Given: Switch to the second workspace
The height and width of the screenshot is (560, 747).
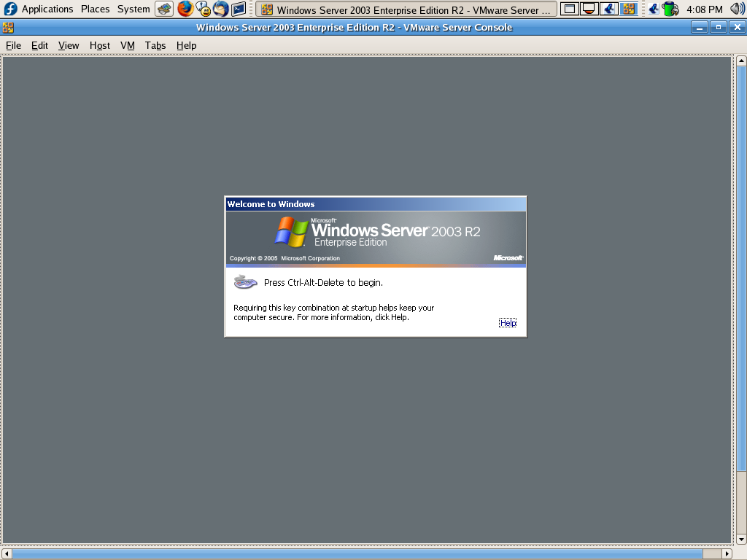Looking at the screenshot, I should (589, 9).
